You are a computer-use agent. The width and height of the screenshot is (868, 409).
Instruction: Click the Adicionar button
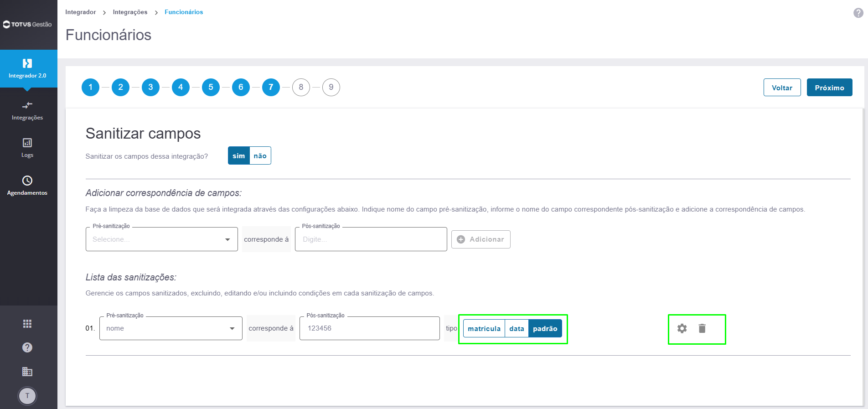pyautogui.click(x=481, y=239)
